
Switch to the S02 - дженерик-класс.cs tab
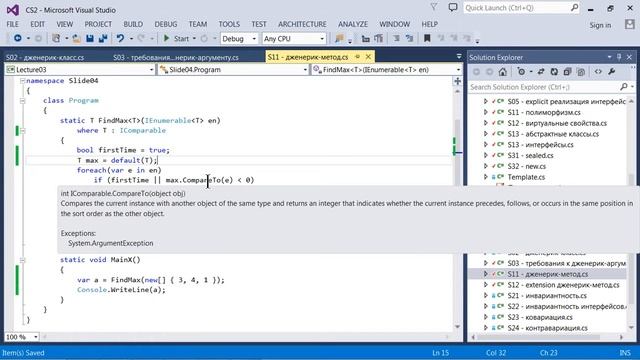tap(45, 57)
